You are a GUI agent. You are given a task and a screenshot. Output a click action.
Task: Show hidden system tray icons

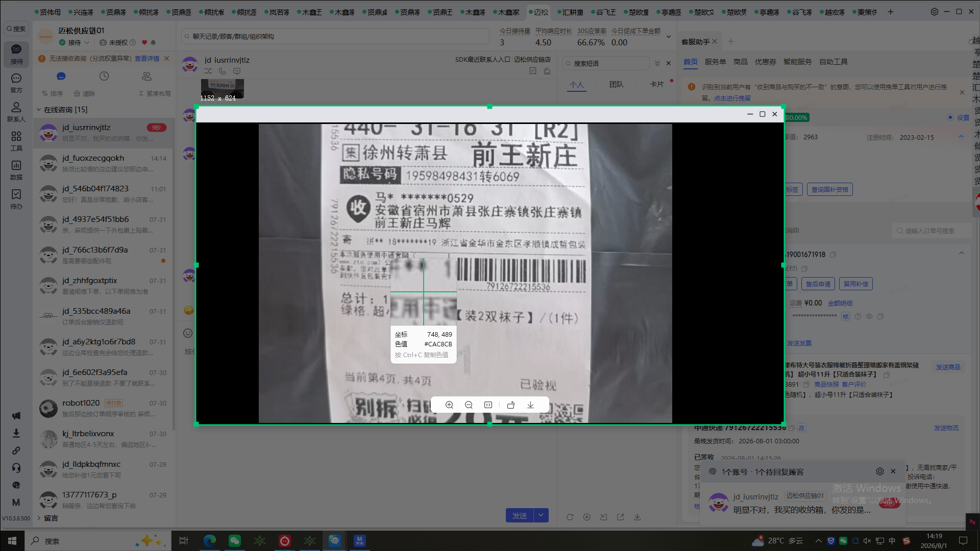[x=819, y=541]
